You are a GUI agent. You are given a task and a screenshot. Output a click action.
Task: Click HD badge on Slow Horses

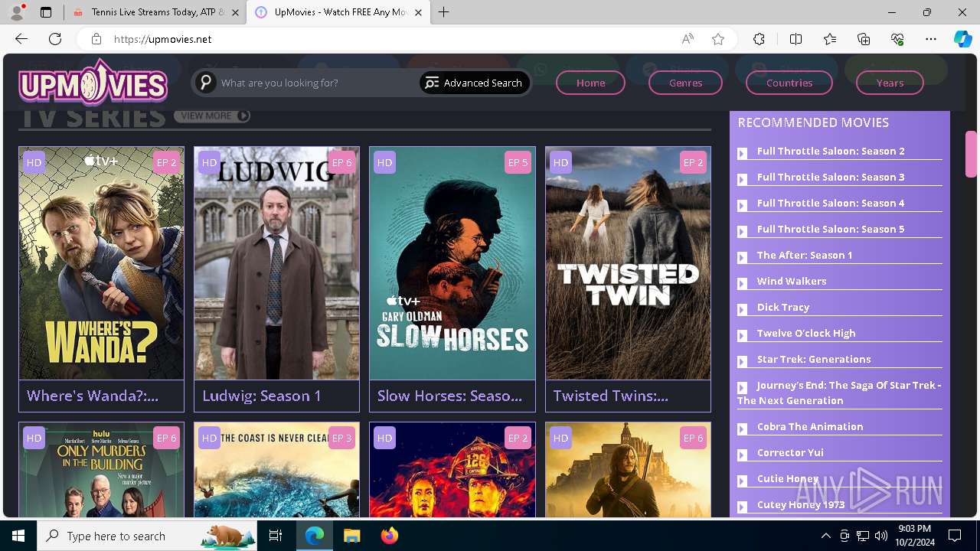pyautogui.click(x=384, y=162)
